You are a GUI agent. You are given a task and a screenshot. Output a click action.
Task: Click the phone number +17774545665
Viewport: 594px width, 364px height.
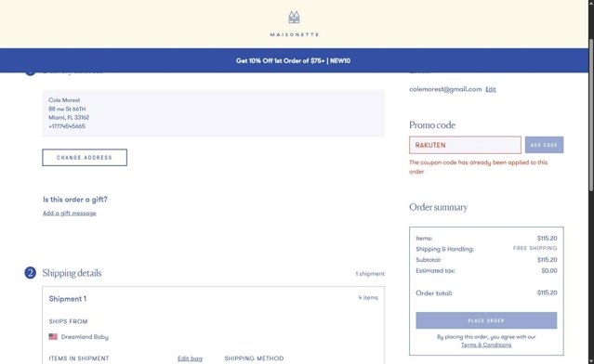67,126
